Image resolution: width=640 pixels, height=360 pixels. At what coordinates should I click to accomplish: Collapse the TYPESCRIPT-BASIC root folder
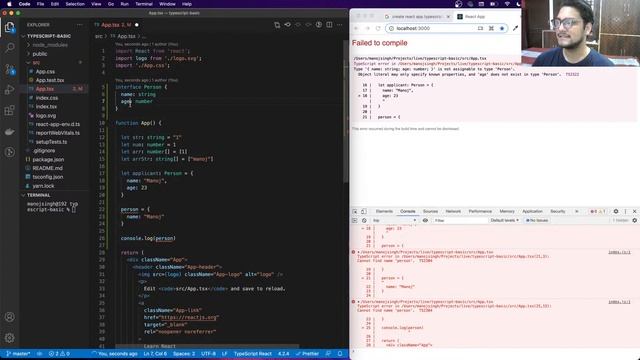point(46,36)
